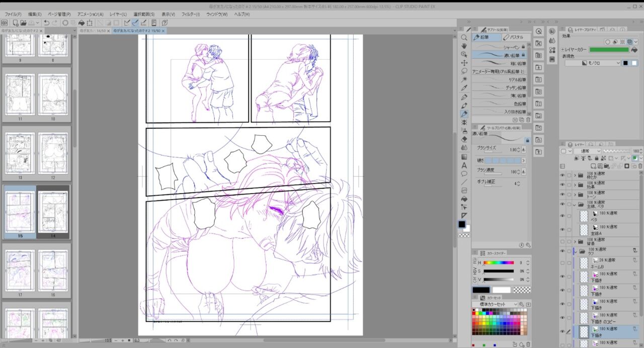Delete sub tool trash icon
The image size is (644, 348).
tap(528, 120)
